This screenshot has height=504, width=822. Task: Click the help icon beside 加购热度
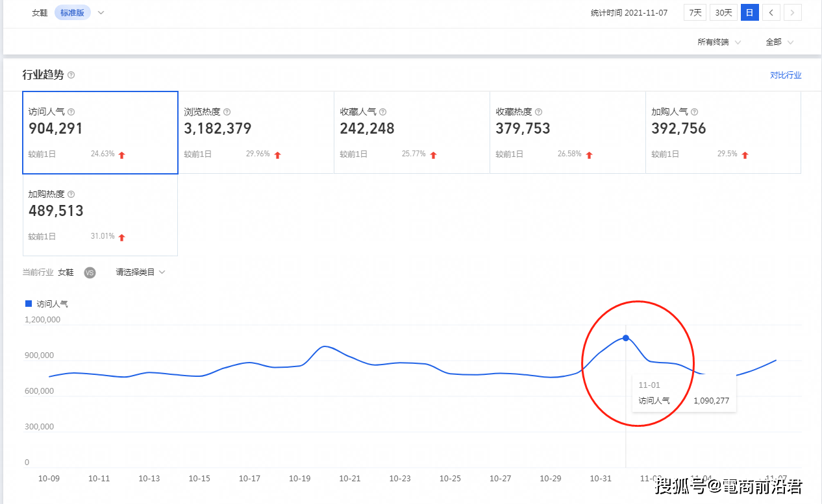click(71, 194)
